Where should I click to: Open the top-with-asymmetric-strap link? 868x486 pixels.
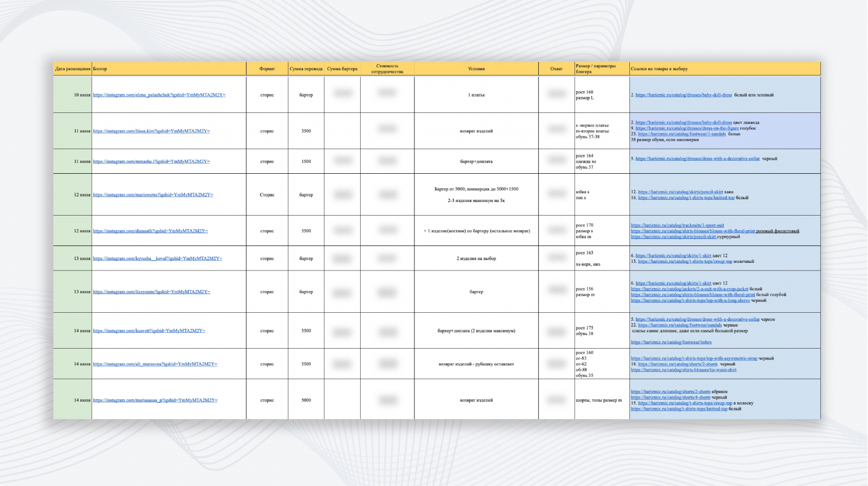pyautogui.click(x=694, y=358)
